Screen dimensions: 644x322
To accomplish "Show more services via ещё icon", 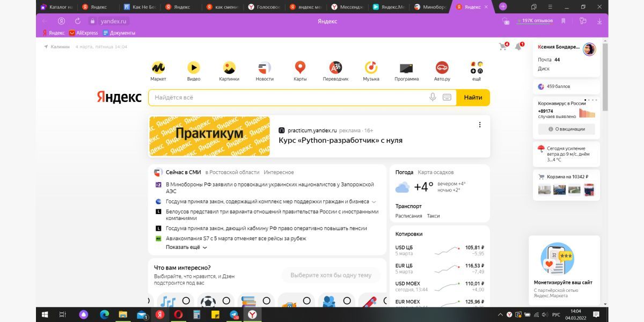I will [477, 68].
